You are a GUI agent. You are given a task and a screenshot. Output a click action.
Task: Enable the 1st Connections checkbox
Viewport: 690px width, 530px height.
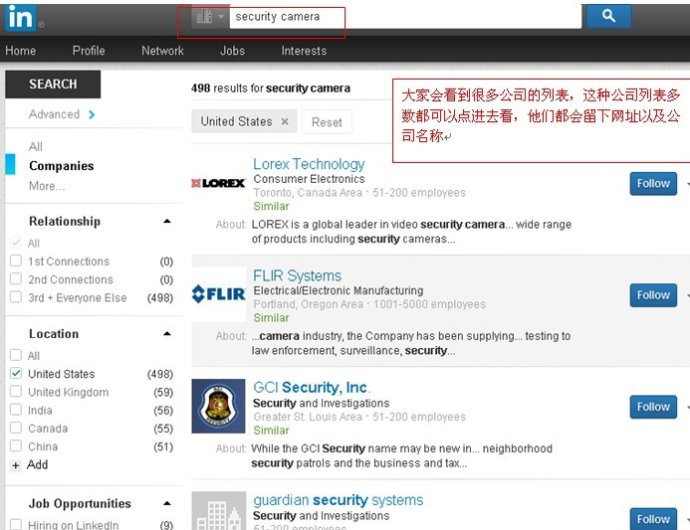point(15,262)
